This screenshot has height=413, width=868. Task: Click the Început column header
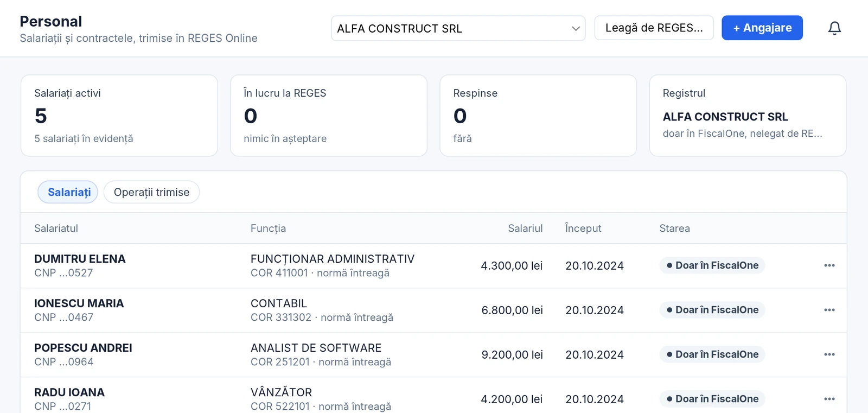(583, 228)
